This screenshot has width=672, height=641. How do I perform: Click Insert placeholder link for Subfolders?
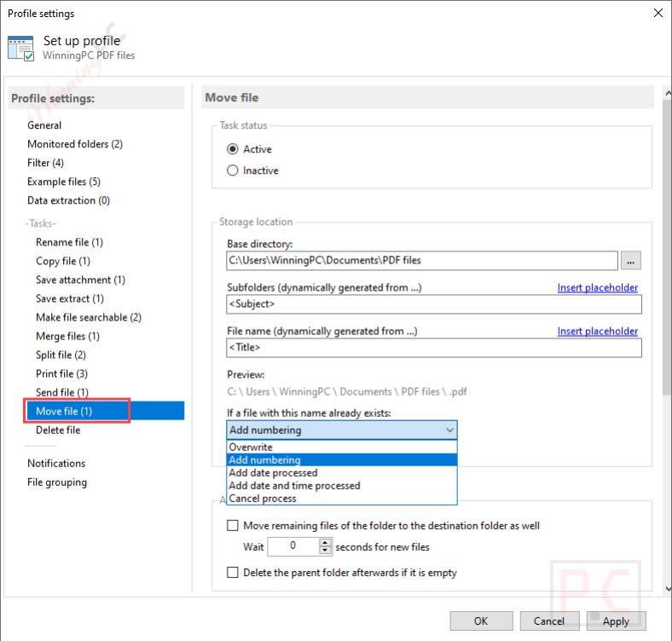[598, 287]
